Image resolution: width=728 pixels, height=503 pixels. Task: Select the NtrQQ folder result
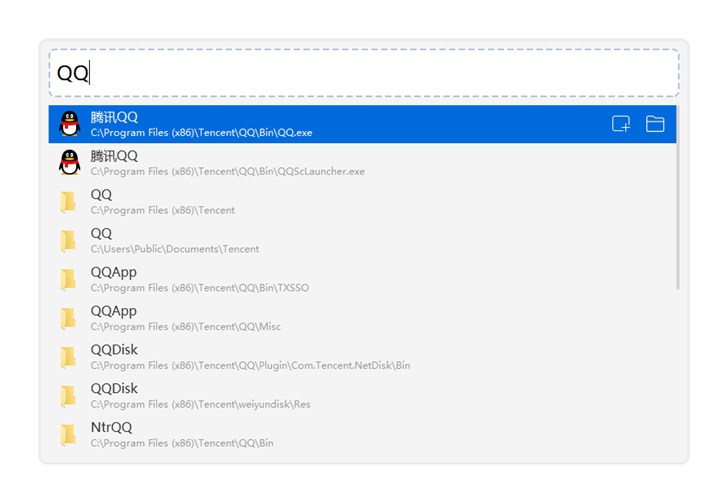(x=362, y=434)
